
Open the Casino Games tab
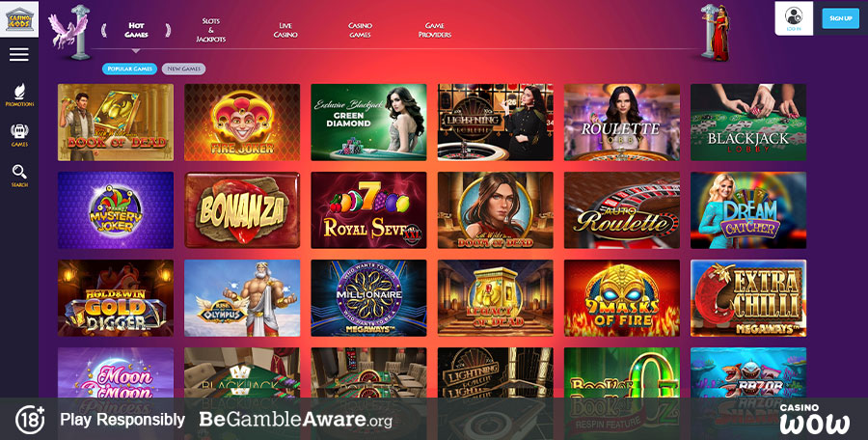coord(361,30)
